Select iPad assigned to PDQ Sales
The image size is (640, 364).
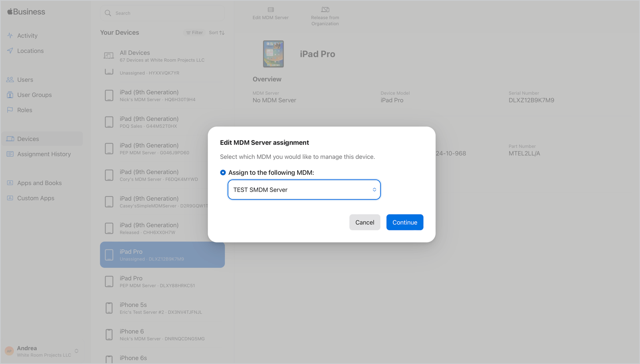pos(162,122)
